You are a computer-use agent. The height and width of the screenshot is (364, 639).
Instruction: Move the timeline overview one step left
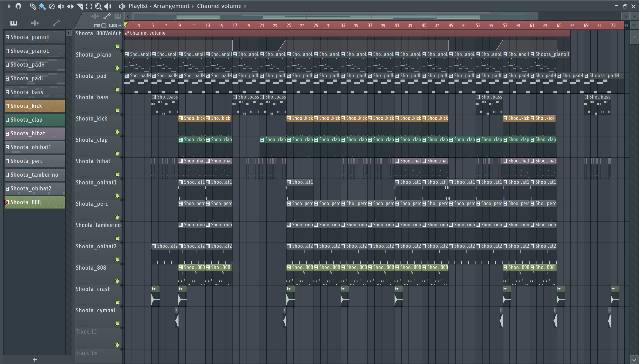[x=128, y=16]
